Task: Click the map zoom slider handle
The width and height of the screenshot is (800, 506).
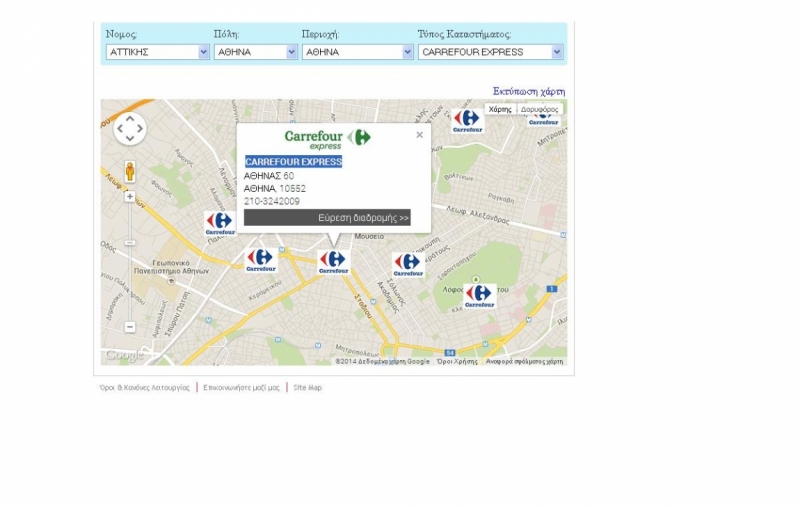Action: 130,243
